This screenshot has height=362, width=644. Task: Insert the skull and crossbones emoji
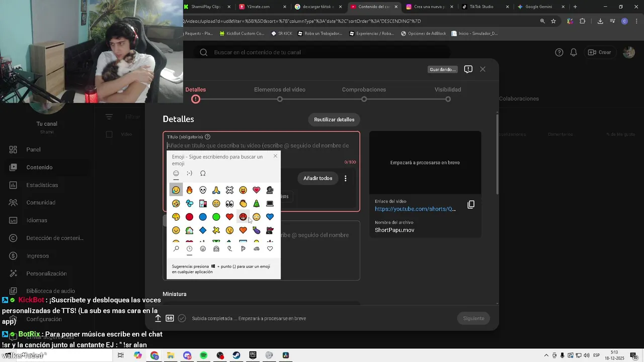pos(229,190)
